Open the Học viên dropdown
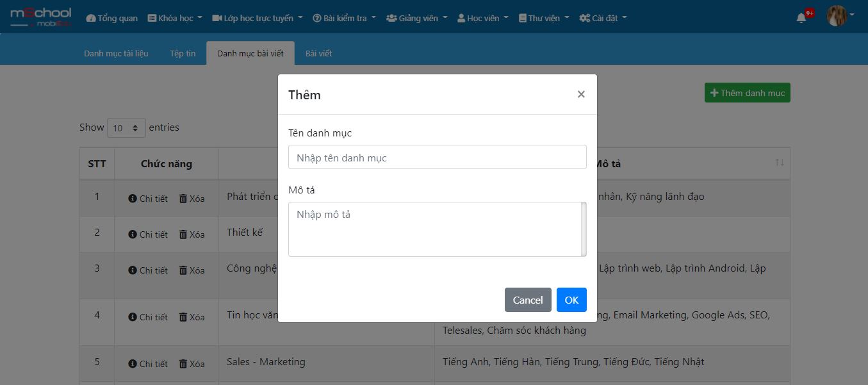 pos(483,18)
